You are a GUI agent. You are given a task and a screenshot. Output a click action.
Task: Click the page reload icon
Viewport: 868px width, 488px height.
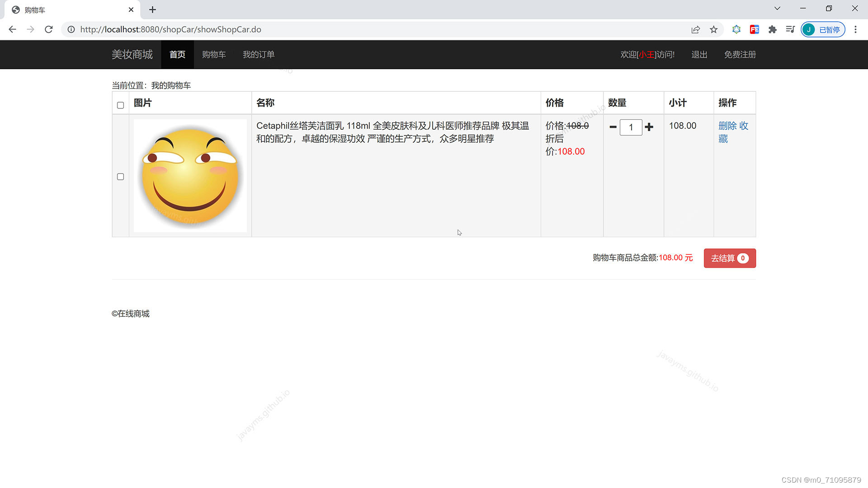pyautogui.click(x=48, y=29)
